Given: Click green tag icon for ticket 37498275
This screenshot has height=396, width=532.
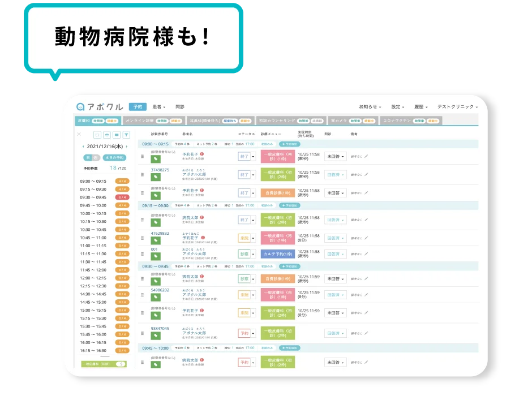Looking at the screenshot, I should [156, 177].
